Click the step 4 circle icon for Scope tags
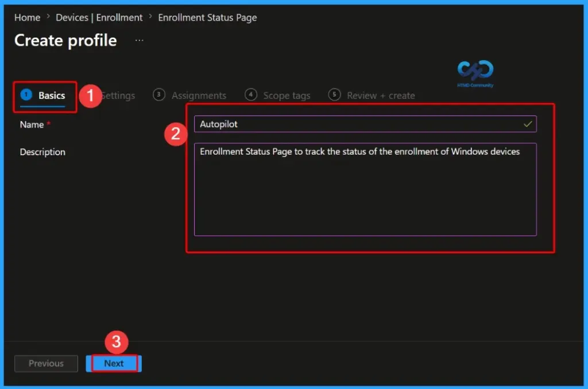 [251, 95]
